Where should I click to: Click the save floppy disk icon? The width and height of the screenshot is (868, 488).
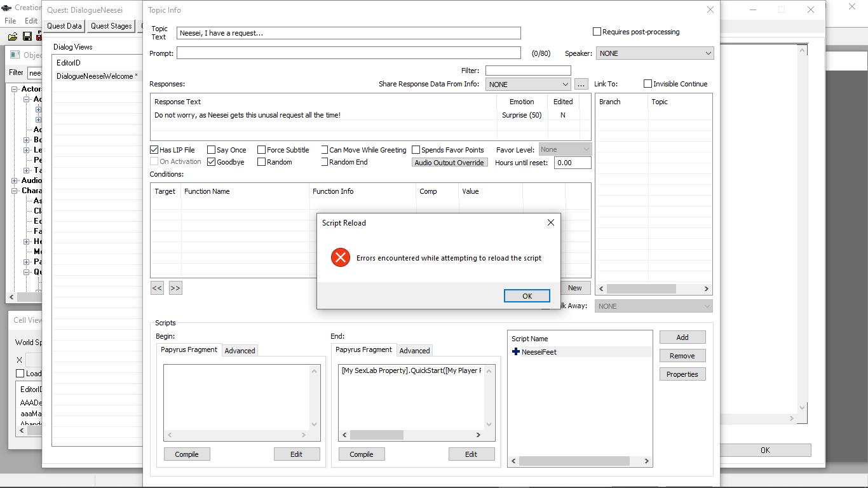pos(27,37)
